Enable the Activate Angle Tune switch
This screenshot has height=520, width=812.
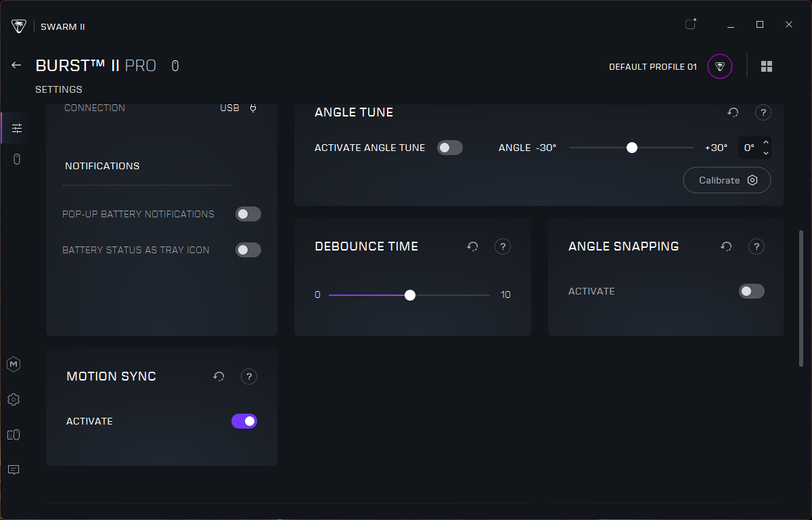[449, 148]
